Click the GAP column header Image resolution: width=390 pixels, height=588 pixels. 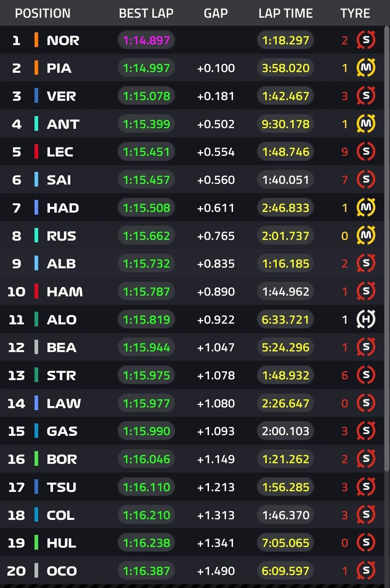click(216, 13)
